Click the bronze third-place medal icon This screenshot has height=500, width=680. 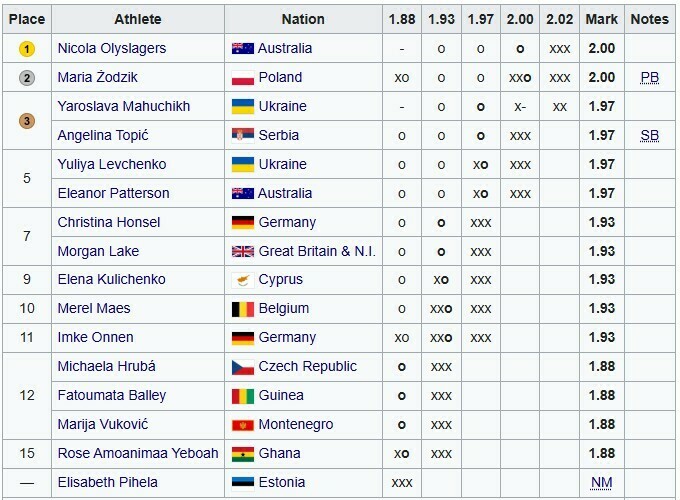27,121
